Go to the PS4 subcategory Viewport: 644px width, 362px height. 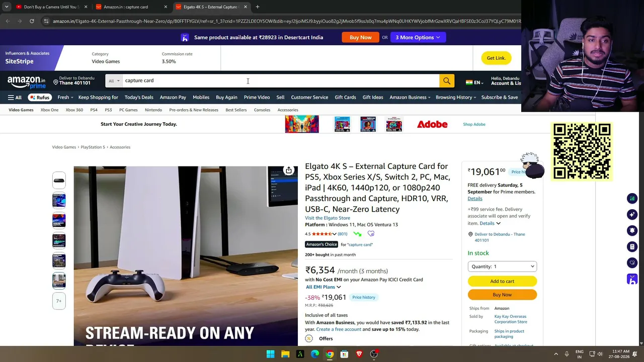[94, 110]
